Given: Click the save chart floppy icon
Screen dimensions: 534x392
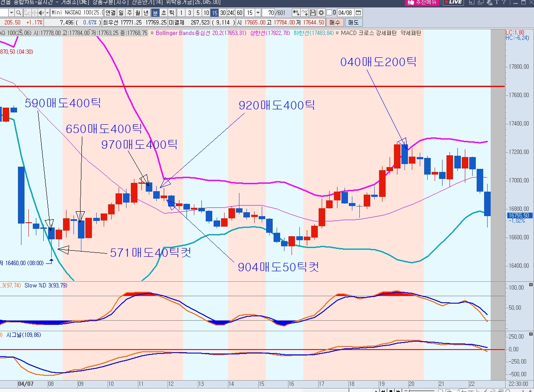Looking at the screenshot, I should [x=313, y=13].
